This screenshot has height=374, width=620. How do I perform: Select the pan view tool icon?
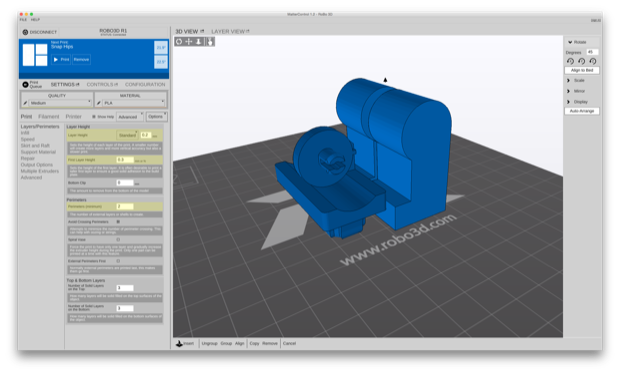(189, 42)
